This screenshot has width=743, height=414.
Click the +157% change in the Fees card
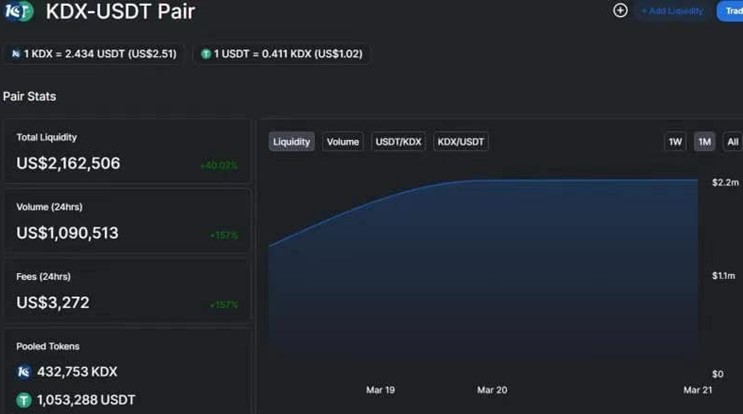point(224,305)
